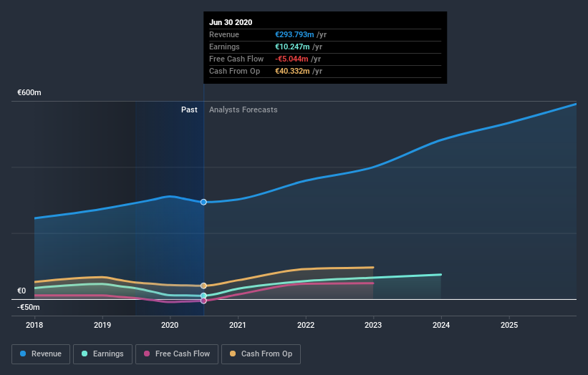Viewport: 588px width, 375px height.
Task: Click the €0 y-axis label
Action: pos(21,291)
